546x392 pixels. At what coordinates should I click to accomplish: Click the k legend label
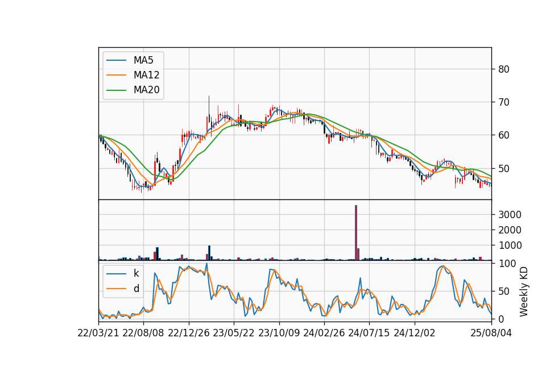tap(136, 273)
